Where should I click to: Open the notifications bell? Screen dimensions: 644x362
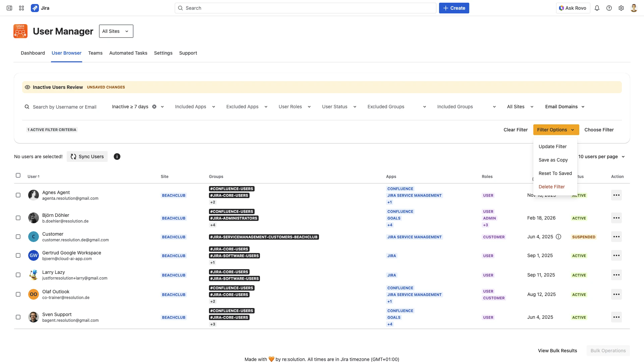[597, 8]
